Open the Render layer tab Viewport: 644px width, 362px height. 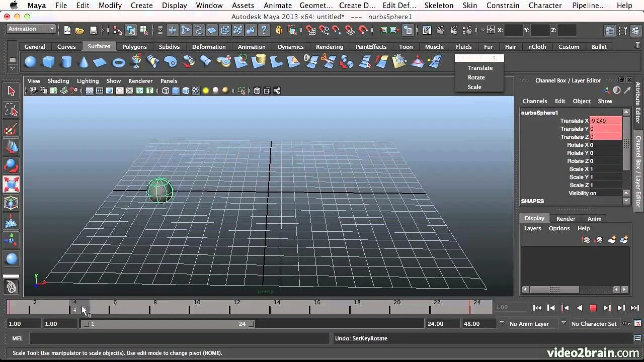click(x=566, y=219)
